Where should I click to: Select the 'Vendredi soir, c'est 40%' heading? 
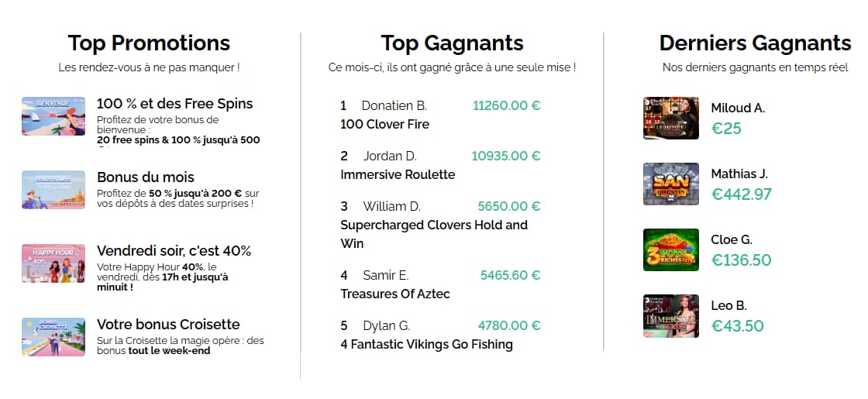[174, 251]
